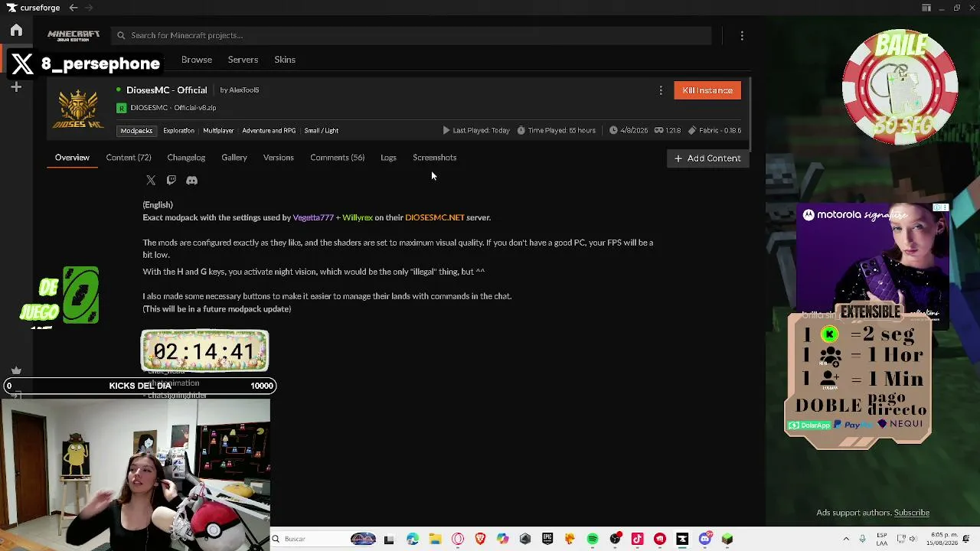The height and width of the screenshot is (551, 980).
Task: Click the Add Content button
Action: pos(707,158)
